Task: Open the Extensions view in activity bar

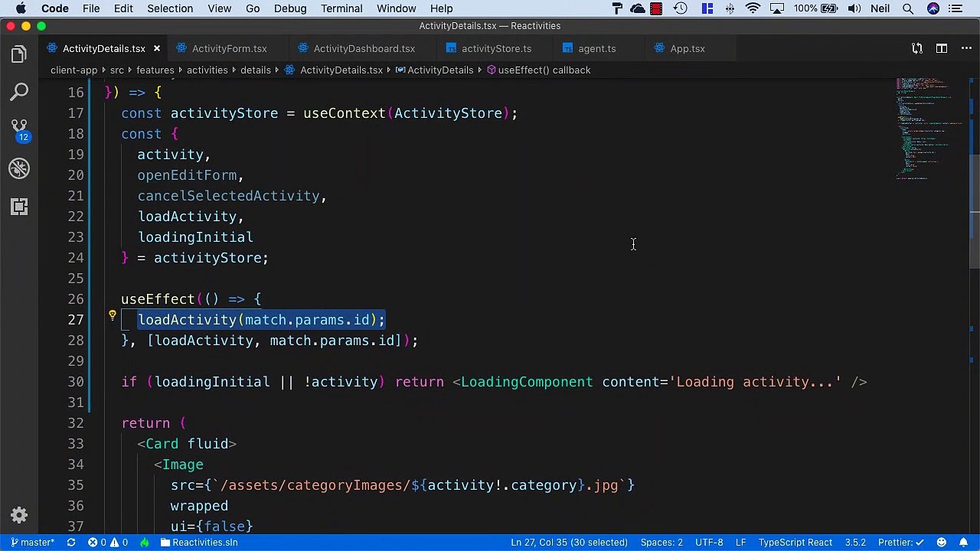Action: (x=19, y=207)
